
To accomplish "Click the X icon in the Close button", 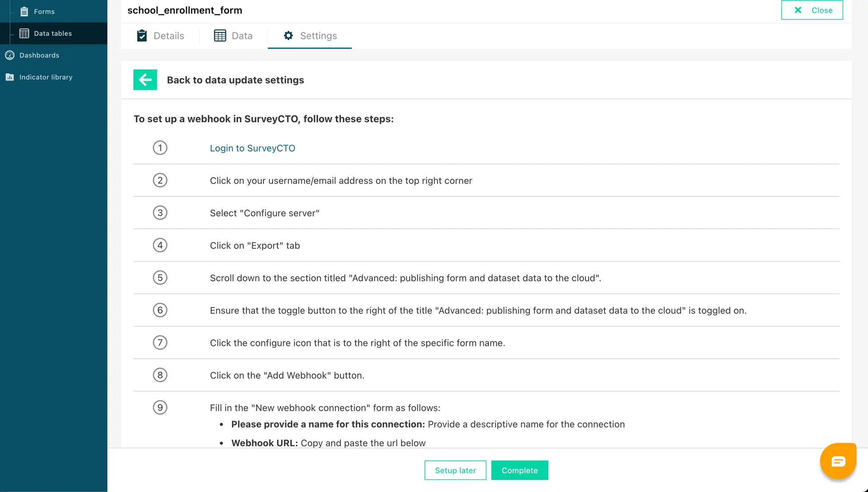I will pyautogui.click(x=798, y=9).
